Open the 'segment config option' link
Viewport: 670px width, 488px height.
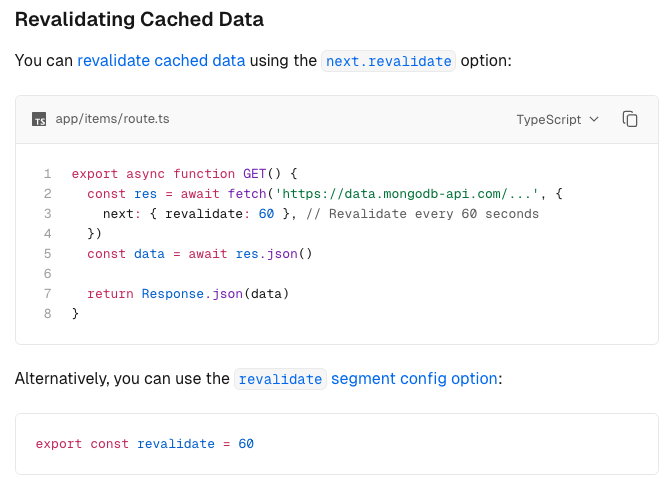click(x=414, y=379)
